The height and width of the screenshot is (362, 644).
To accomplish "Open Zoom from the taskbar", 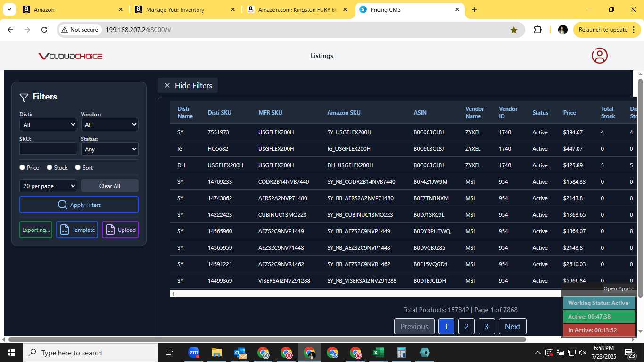I will (194, 353).
